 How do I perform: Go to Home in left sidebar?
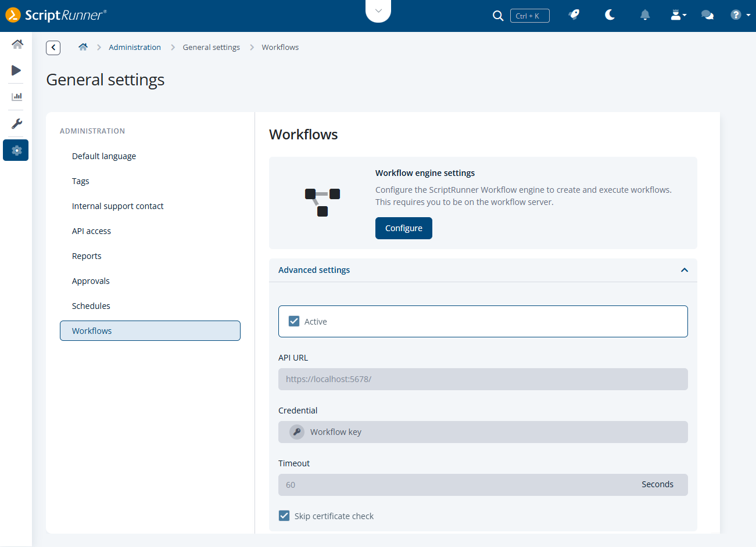[17, 44]
